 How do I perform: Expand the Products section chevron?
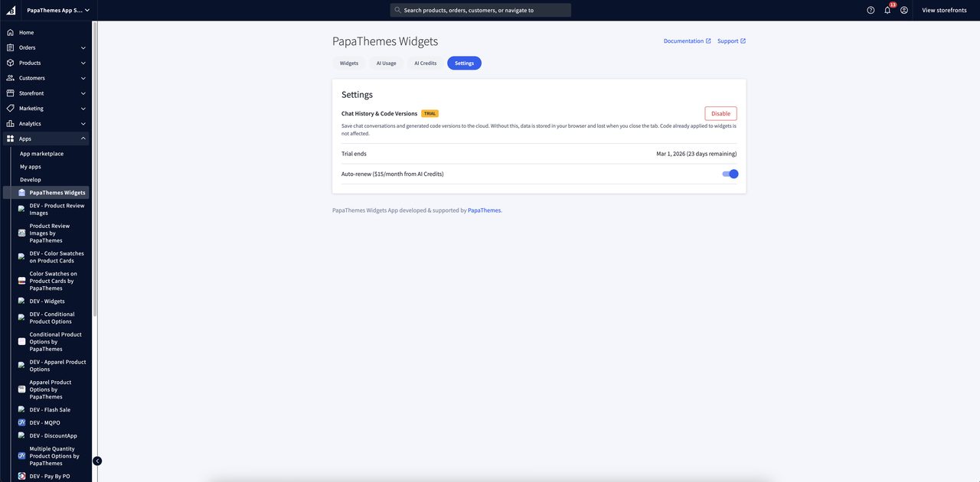click(x=83, y=62)
